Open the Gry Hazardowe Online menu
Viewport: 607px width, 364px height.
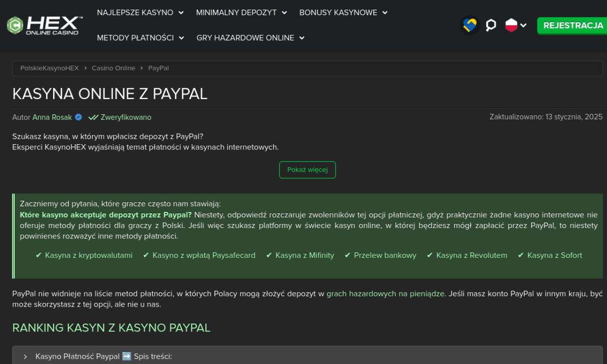click(245, 38)
